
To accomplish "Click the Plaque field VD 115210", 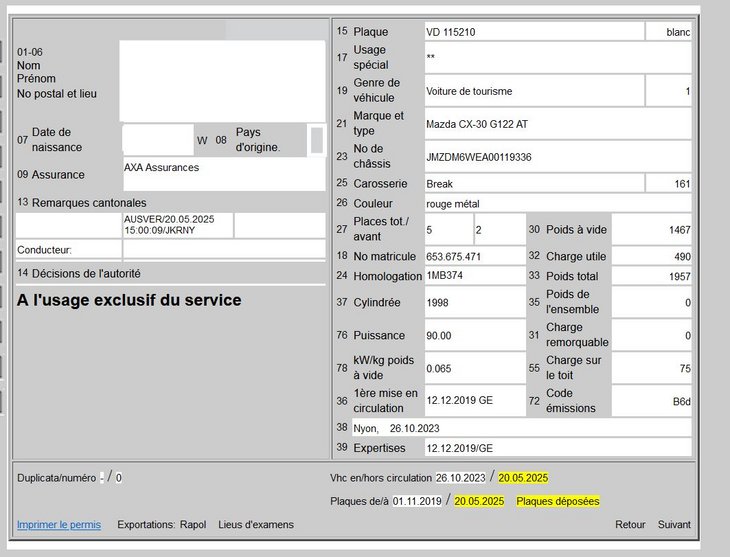I will point(532,32).
